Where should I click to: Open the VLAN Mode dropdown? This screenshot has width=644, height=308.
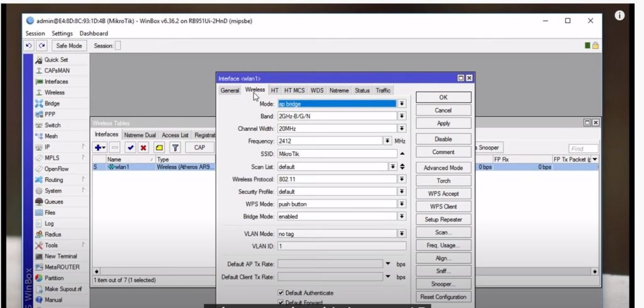402,234
